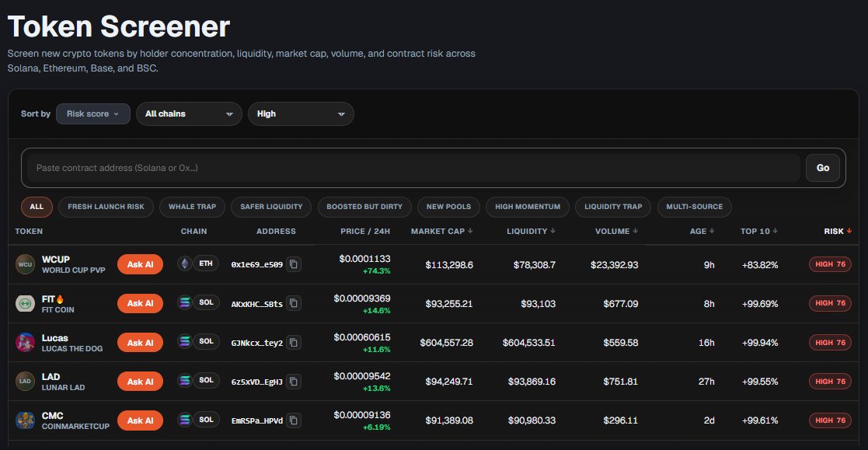Copy the CMC contract address
The image size is (868, 450).
pyautogui.click(x=294, y=420)
